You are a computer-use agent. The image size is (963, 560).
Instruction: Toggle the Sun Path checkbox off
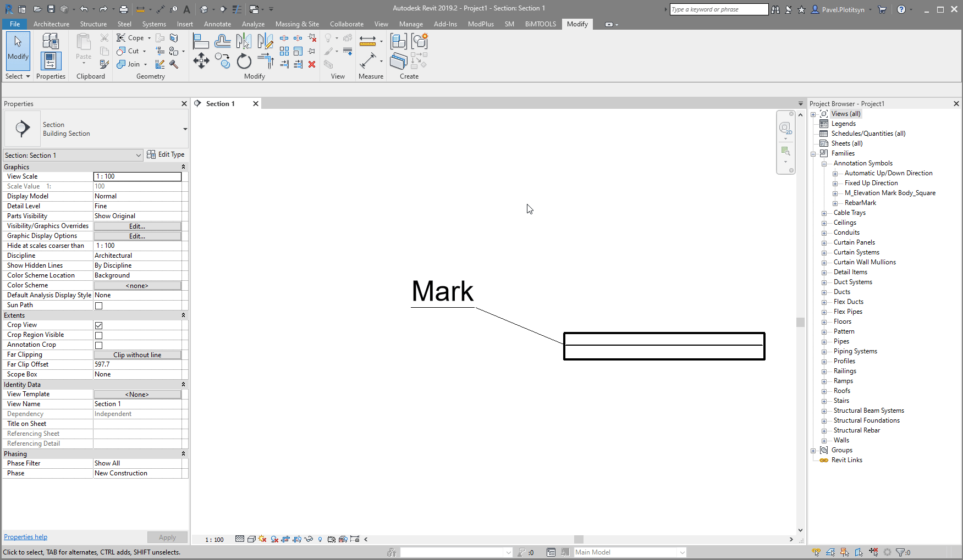[x=98, y=306]
